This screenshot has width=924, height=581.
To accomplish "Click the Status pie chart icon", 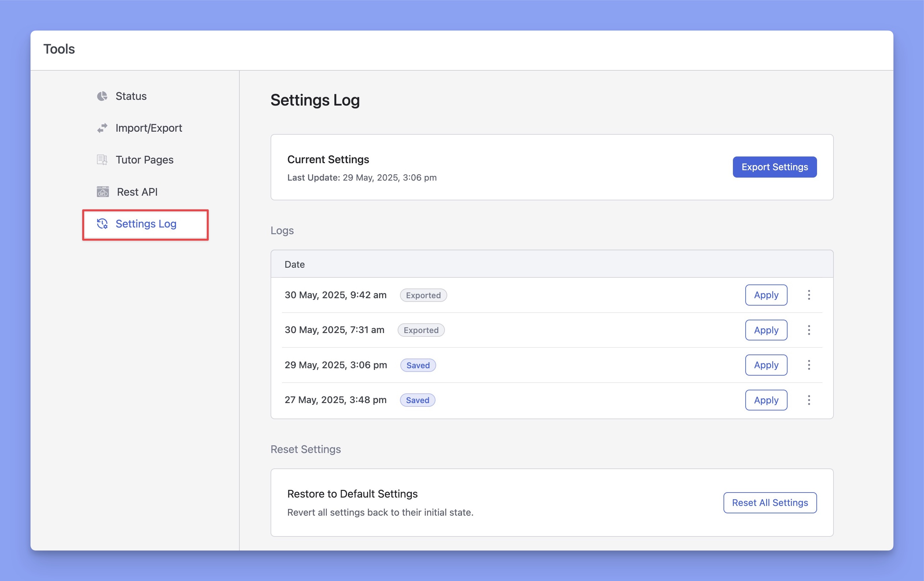I will 102,96.
